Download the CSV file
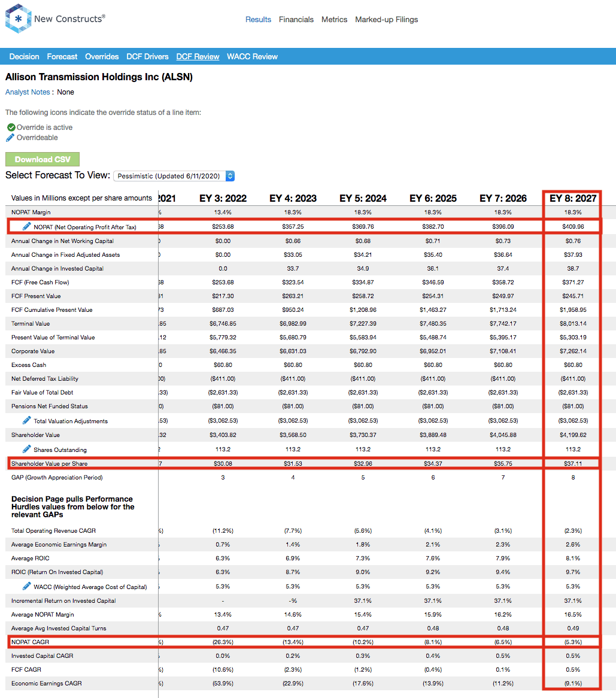Screen dimensions: 616x698 click(x=43, y=159)
